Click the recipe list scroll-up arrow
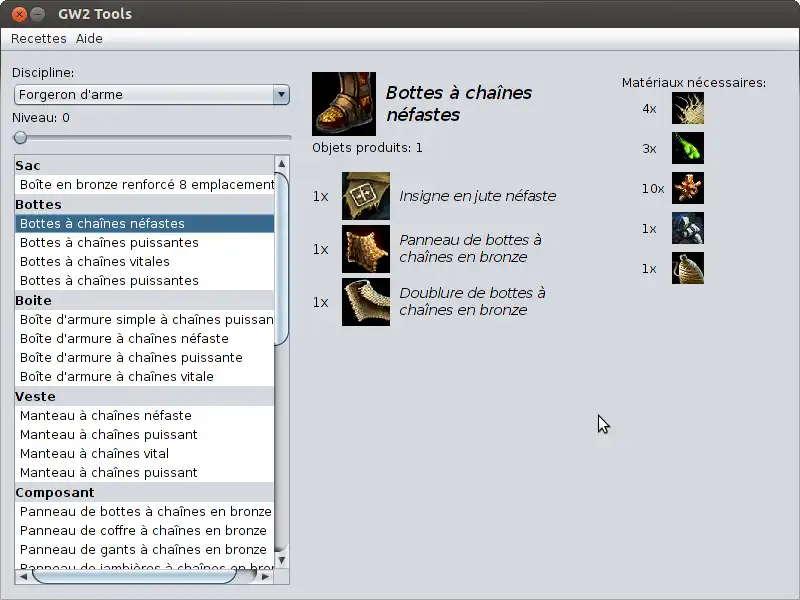This screenshot has width=800, height=600. point(282,164)
